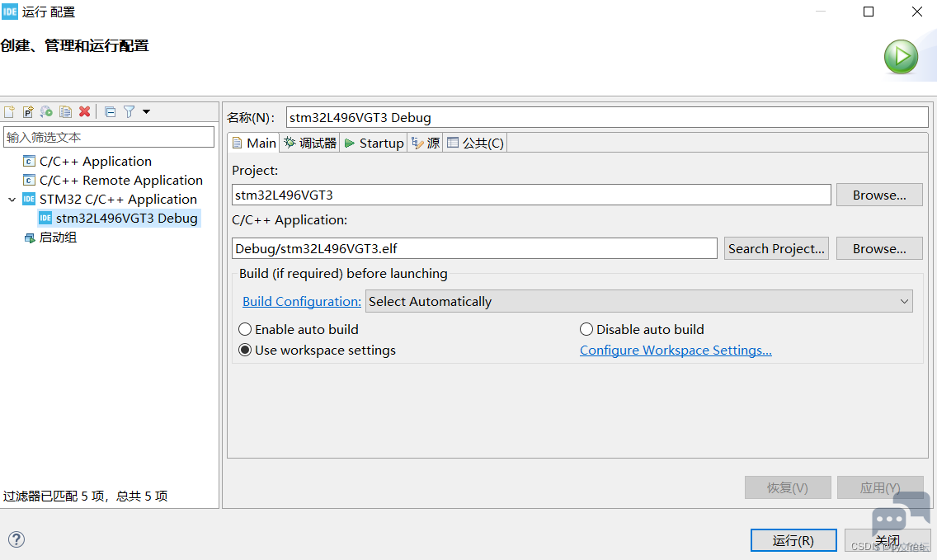937x560 pixels.
Task: Click the Search Project... button
Action: [x=776, y=248]
